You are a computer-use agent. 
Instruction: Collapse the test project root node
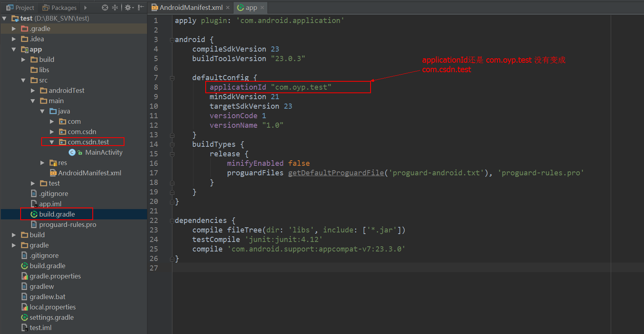coord(4,18)
